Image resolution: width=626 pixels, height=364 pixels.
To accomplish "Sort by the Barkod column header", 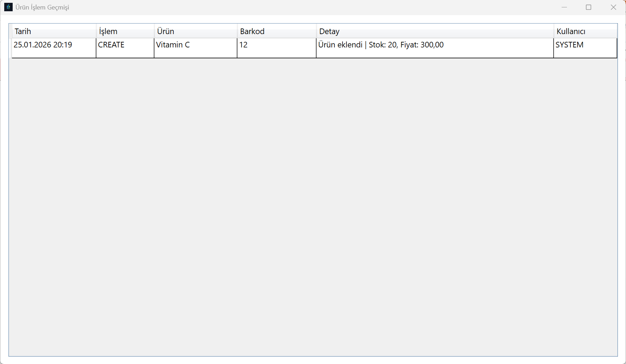I will 276,31.
